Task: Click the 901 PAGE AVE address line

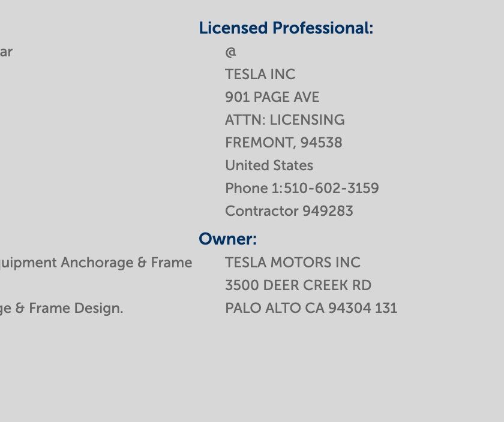Action: [x=272, y=97]
